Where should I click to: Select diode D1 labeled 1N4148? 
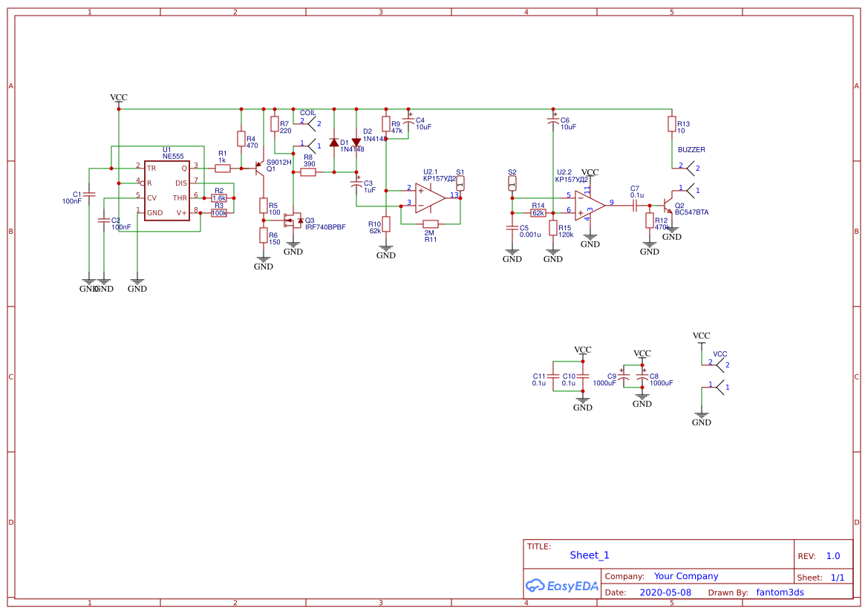pos(334,143)
